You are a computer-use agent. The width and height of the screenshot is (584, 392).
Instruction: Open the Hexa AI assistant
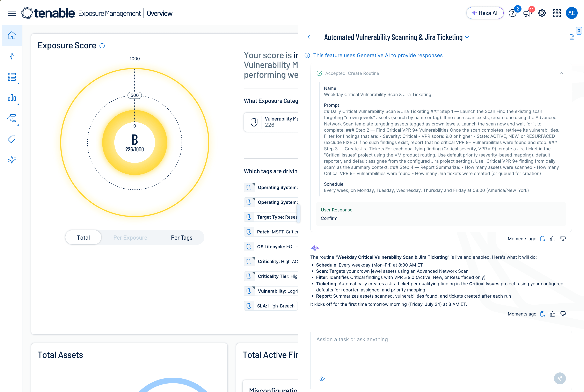pos(485,13)
